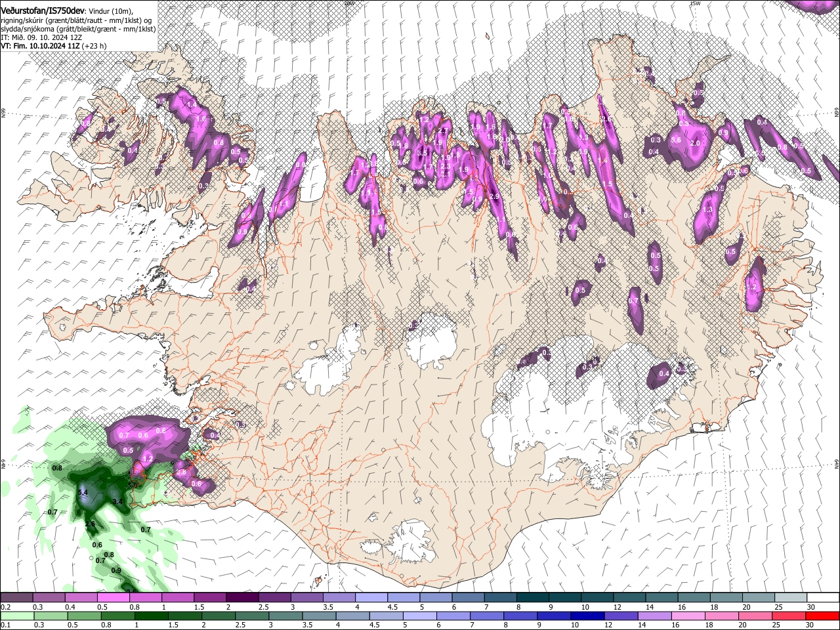
Task: Click the 2.0 snowfall value in the northeast
Action: tap(696, 143)
